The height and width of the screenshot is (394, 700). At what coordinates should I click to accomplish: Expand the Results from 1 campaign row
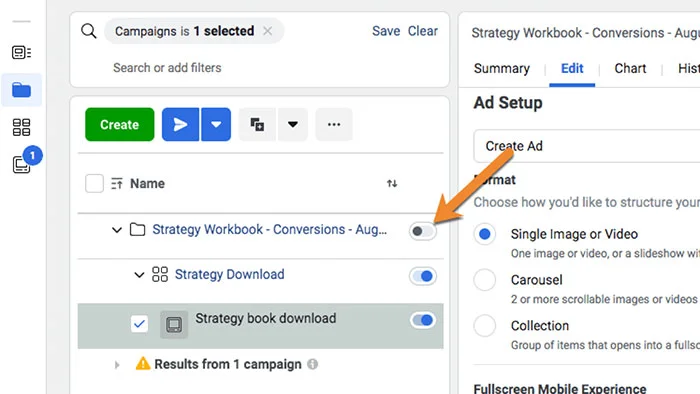tap(117, 365)
